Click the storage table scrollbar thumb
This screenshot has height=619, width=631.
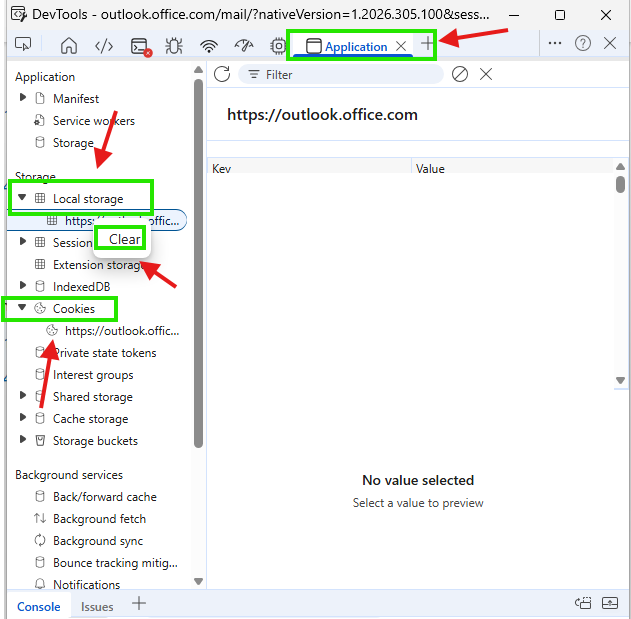621,185
